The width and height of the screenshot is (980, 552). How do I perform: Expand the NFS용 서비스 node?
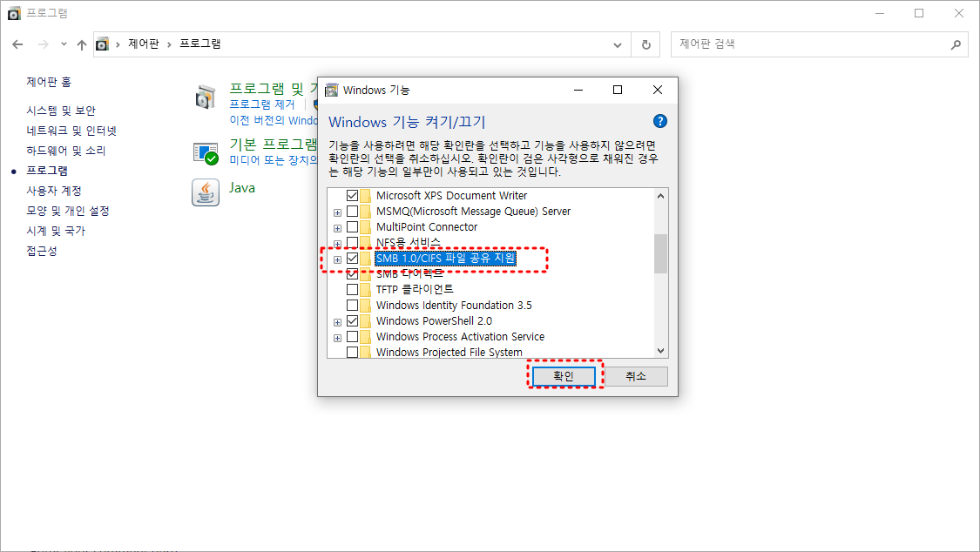pos(337,246)
